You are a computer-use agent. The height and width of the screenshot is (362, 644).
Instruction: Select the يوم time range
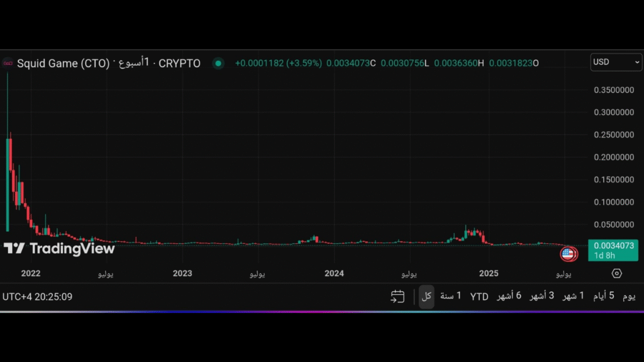click(x=629, y=296)
